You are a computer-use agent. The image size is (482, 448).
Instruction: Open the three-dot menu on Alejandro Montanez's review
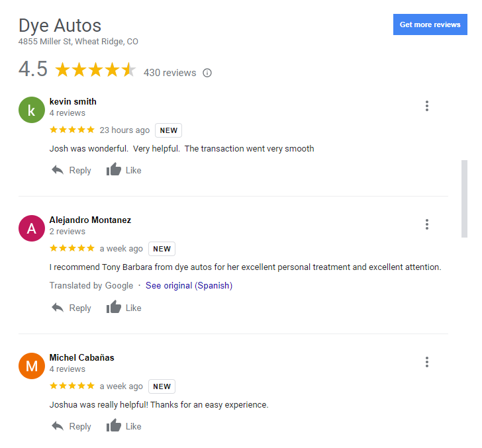[x=426, y=224]
